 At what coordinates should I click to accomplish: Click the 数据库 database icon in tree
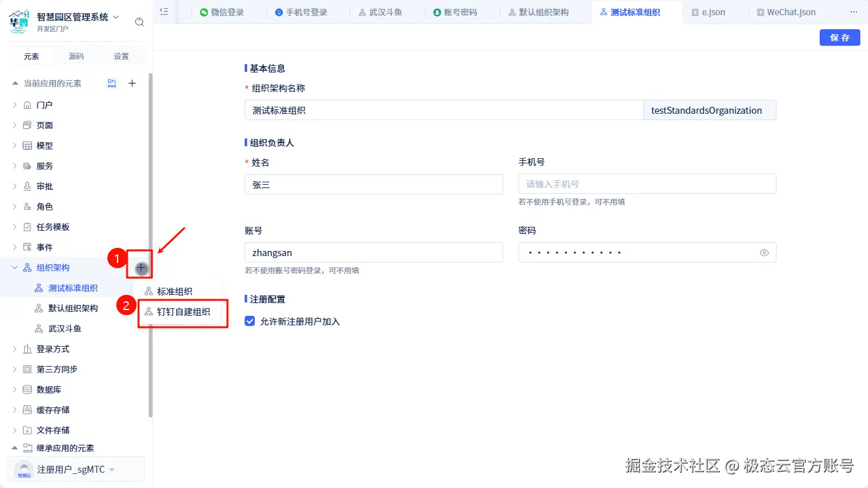(x=27, y=390)
